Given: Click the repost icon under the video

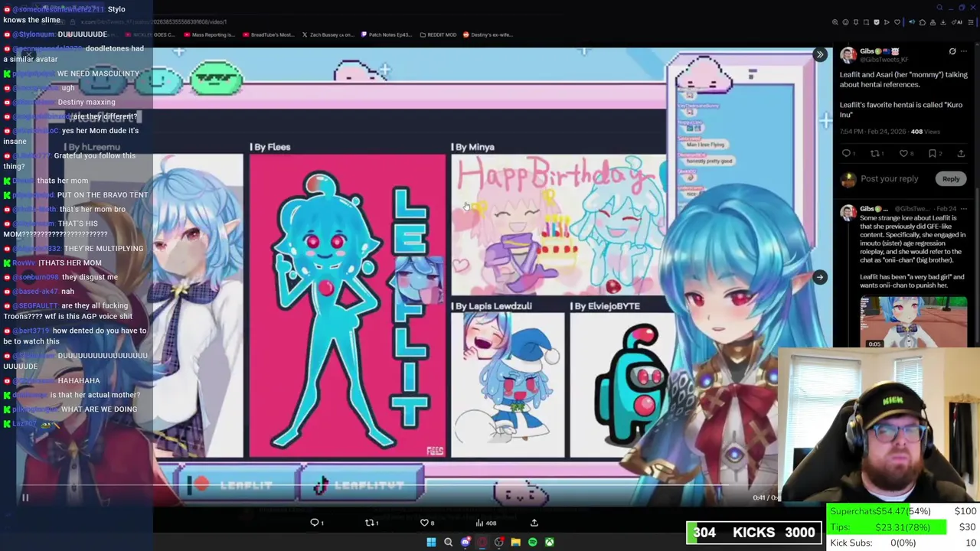Looking at the screenshot, I should [371, 523].
